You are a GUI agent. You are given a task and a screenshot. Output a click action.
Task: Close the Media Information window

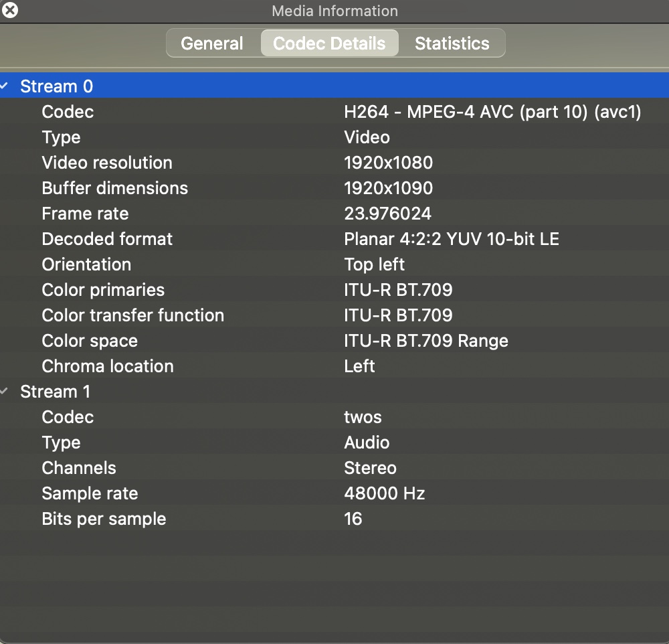(x=10, y=10)
